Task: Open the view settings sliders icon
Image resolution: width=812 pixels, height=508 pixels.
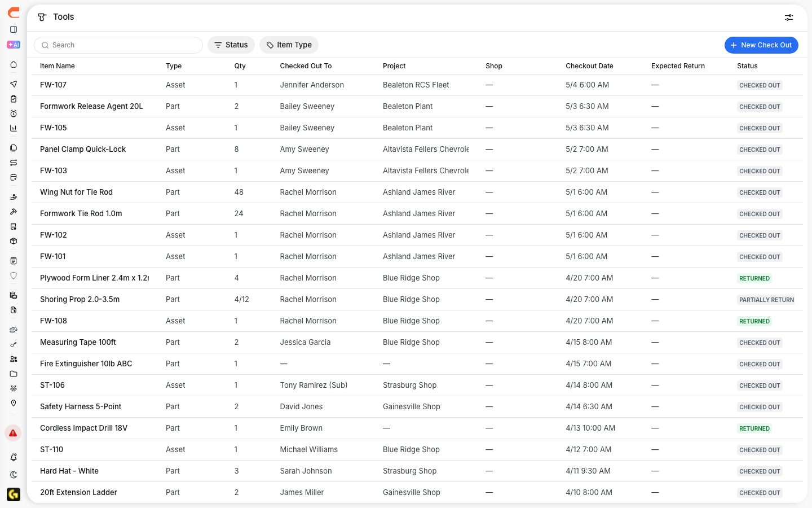Action: (789, 17)
